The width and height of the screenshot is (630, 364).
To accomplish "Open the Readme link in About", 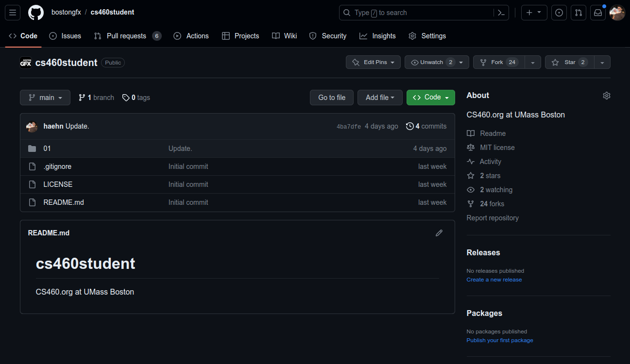I will [x=486, y=133].
